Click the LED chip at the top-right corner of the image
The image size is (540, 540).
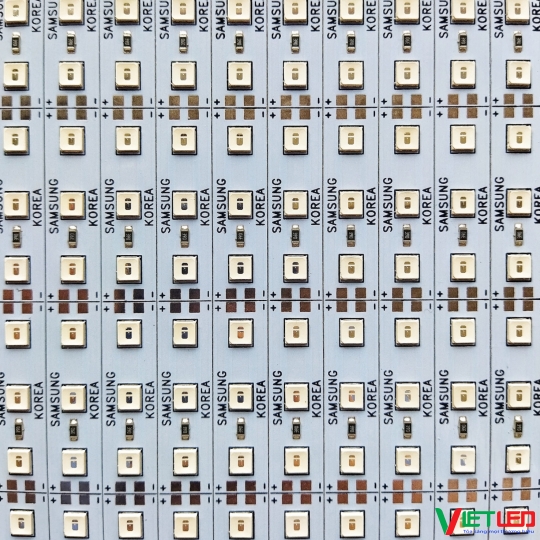point(518,10)
